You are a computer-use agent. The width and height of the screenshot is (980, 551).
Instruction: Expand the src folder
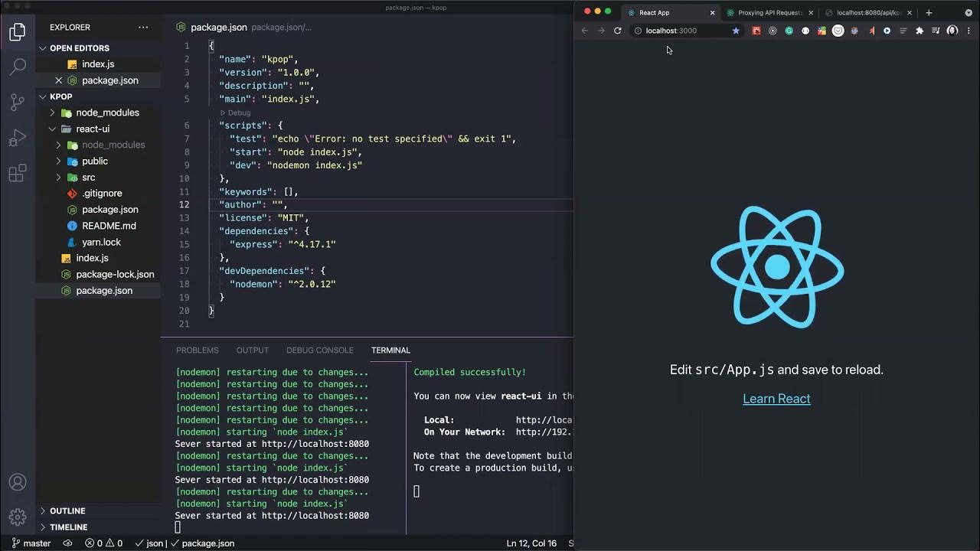point(58,178)
